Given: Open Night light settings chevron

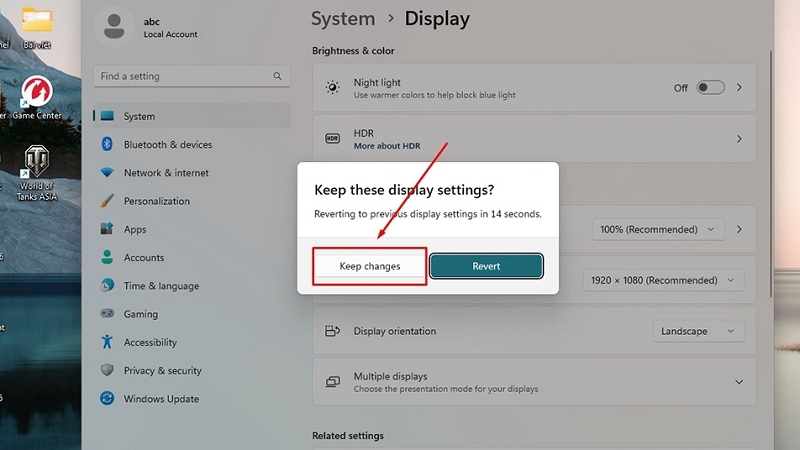Looking at the screenshot, I should 739,88.
